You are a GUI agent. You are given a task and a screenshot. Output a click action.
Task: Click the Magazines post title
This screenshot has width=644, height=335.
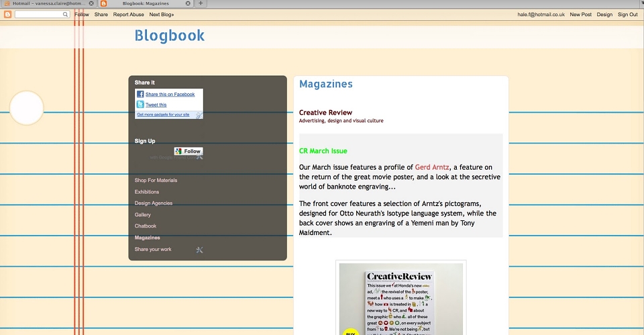point(326,84)
